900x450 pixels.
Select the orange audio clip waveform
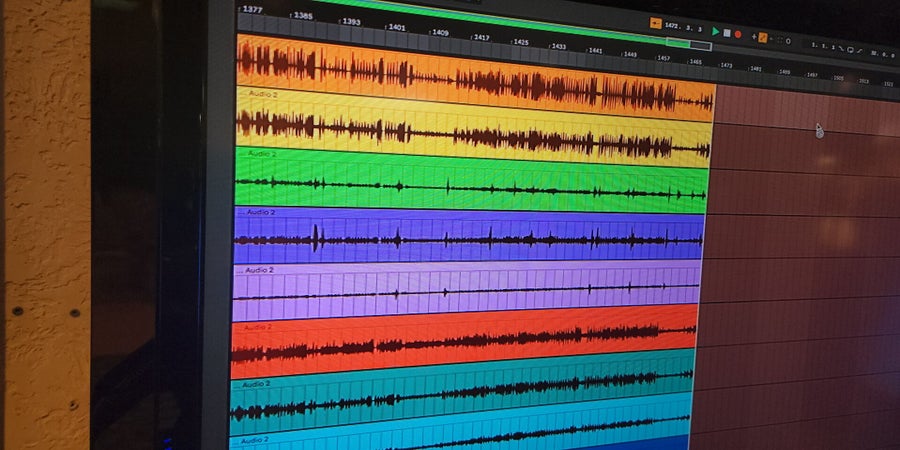click(475, 77)
